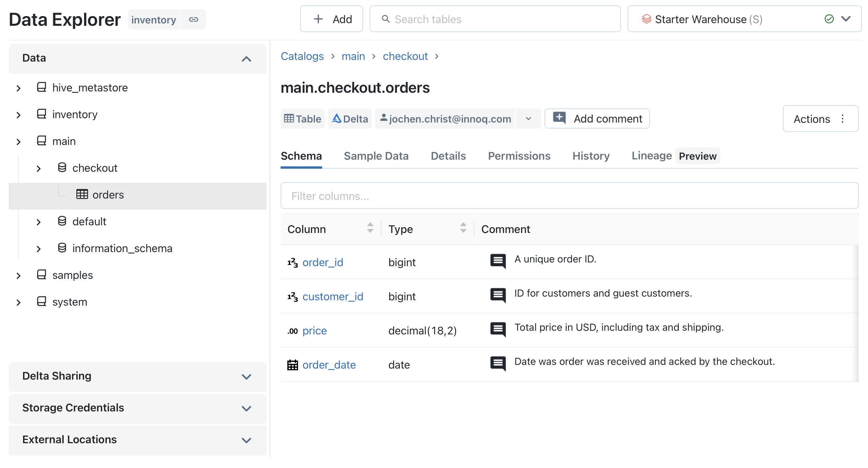Select the Table type icon
Image resolution: width=868 pixels, height=468 pixels.
[289, 118]
